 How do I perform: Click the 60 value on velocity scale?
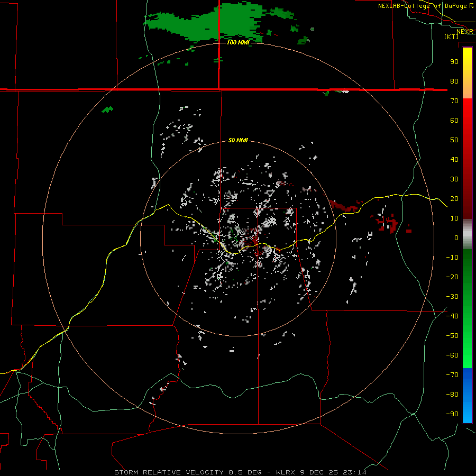point(454,120)
